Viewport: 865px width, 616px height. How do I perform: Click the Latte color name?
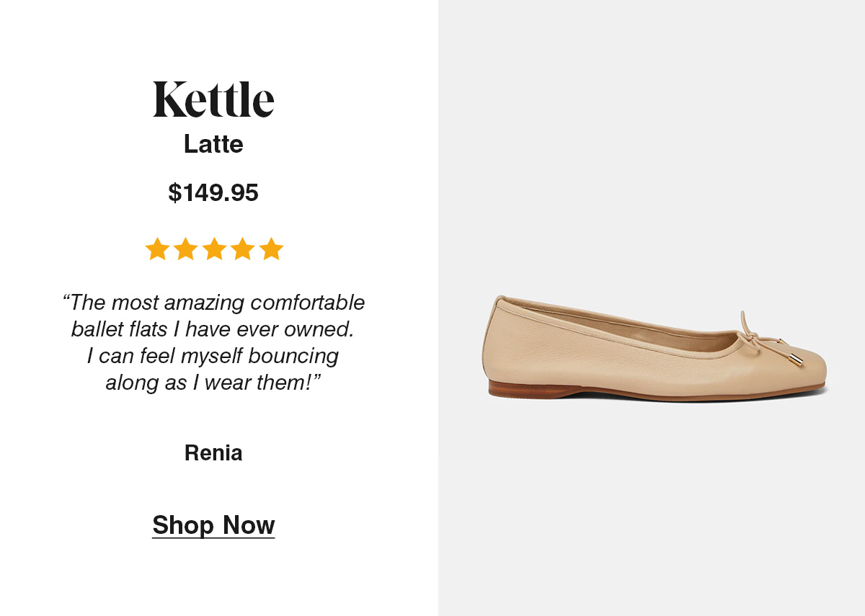coord(213,144)
